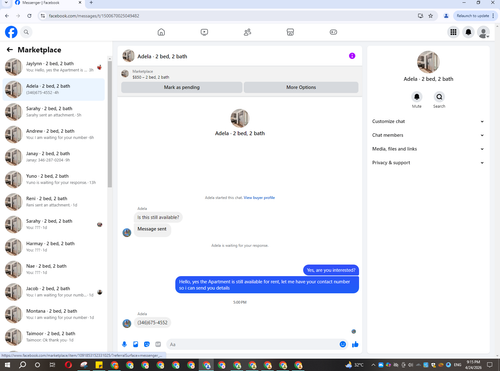Click the "Yes, are you interested?" sent message
The width and height of the screenshot is (500, 371).
coord(331,270)
